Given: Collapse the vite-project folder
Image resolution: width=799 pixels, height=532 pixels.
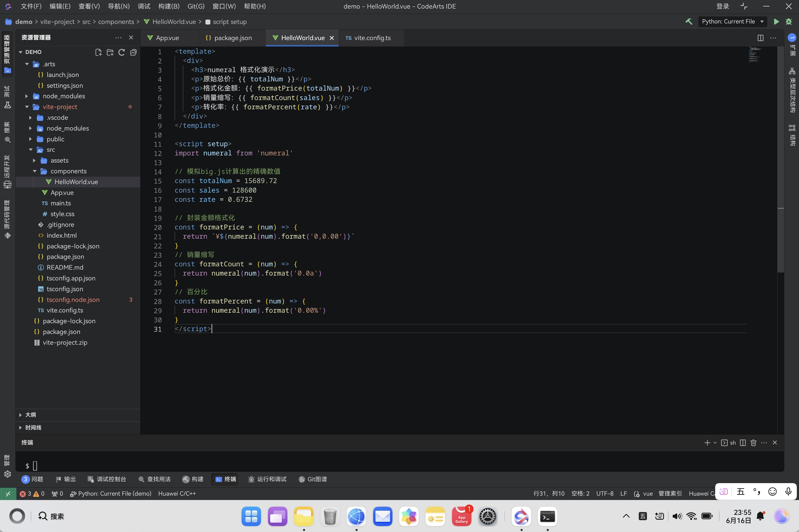Looking at the screenshot, I should coord(27,107).
